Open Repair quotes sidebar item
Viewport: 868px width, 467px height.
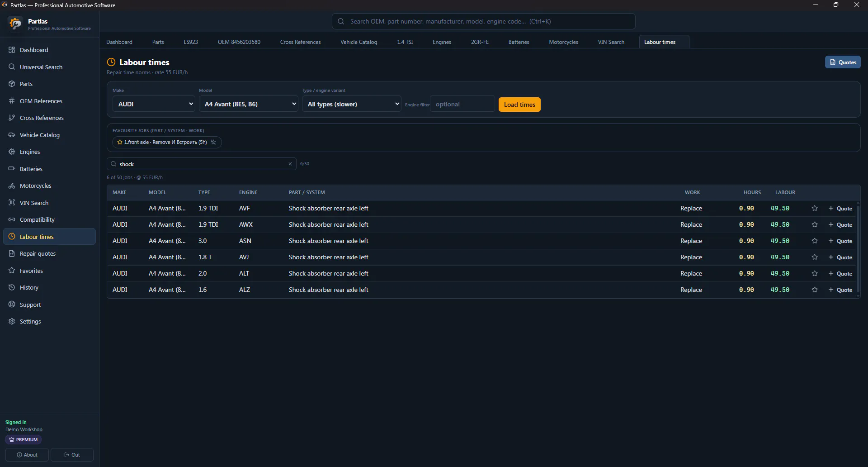click(49, 253)
